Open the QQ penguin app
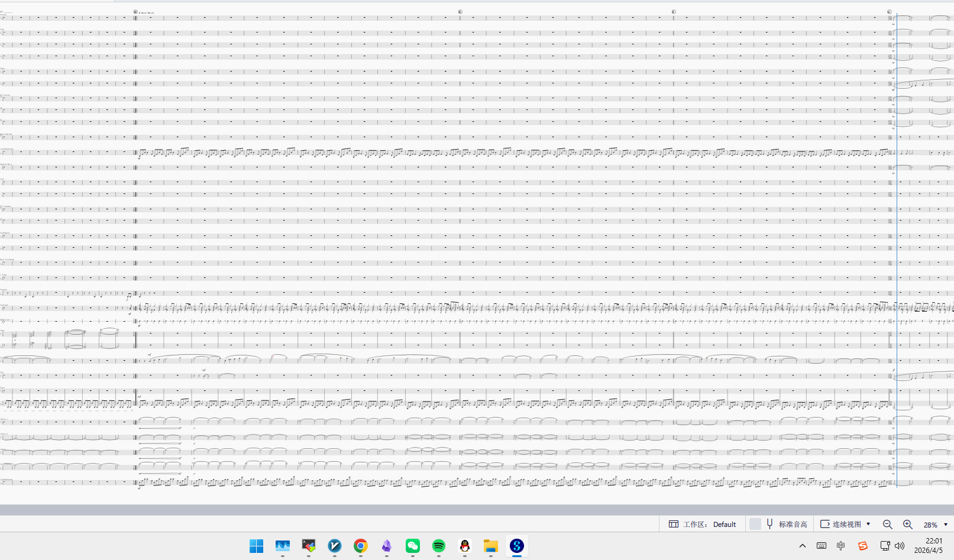 pyautogui.click(x=465, y=546)
